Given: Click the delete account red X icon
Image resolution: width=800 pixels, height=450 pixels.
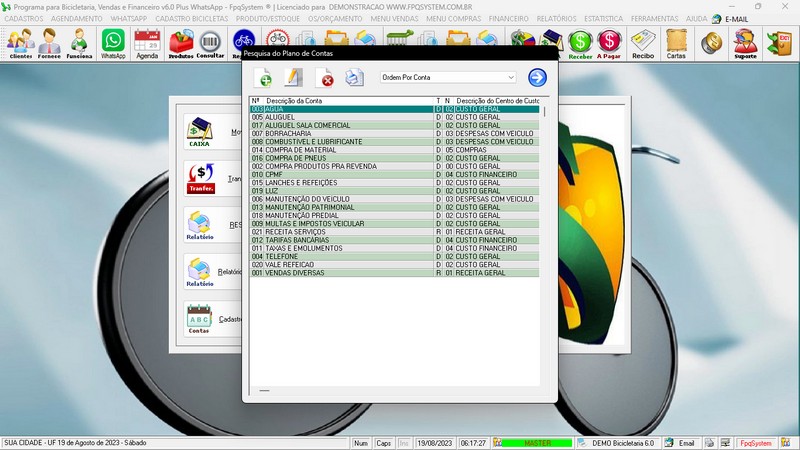Looking at the screenshot, I should point(325,78).
